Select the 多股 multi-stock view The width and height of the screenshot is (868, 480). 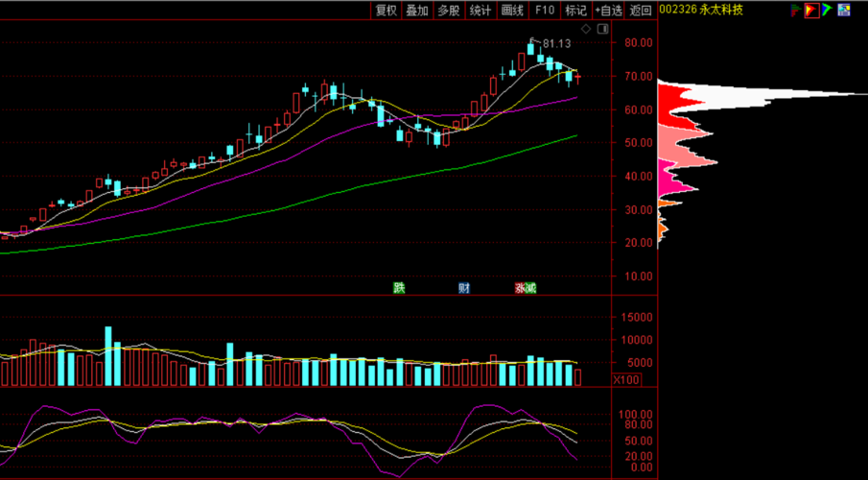pos(449,10)
